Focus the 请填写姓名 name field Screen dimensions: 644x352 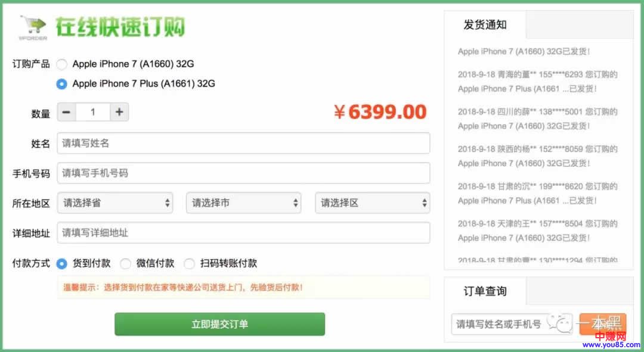tap(243, 143)
